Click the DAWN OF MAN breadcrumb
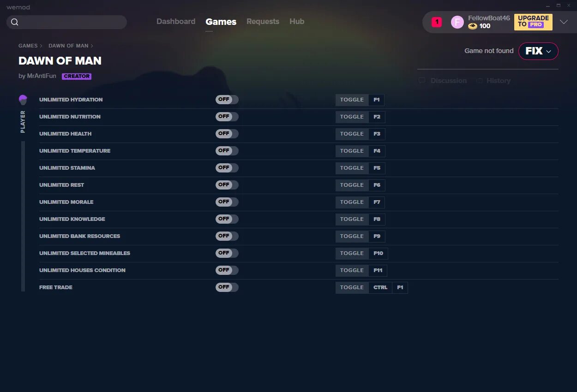 tap(68, 46)
